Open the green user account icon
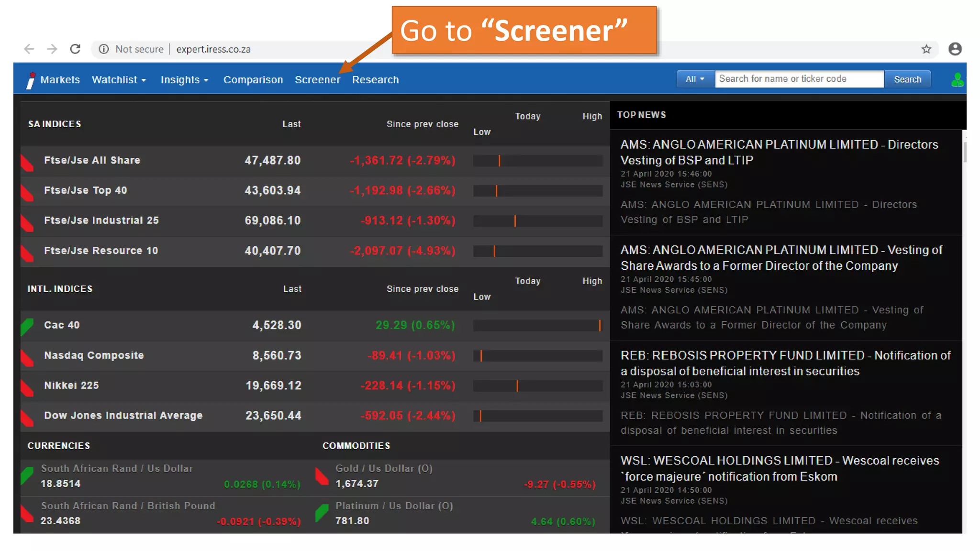This screenshot has width=980, height=551. (958, 80)
